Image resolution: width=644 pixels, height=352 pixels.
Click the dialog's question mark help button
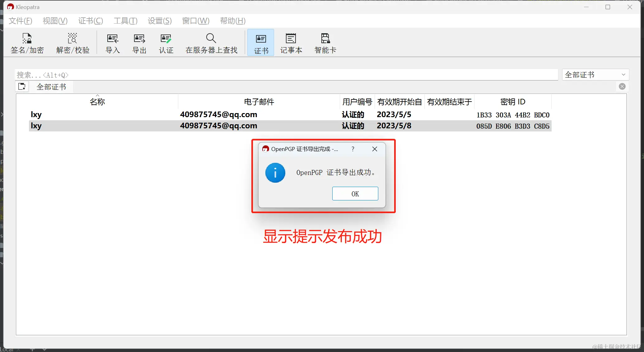[x=353, y=149]
